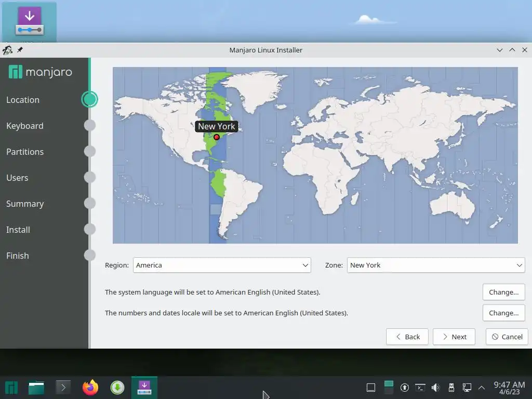Change the system language setting

503,292
